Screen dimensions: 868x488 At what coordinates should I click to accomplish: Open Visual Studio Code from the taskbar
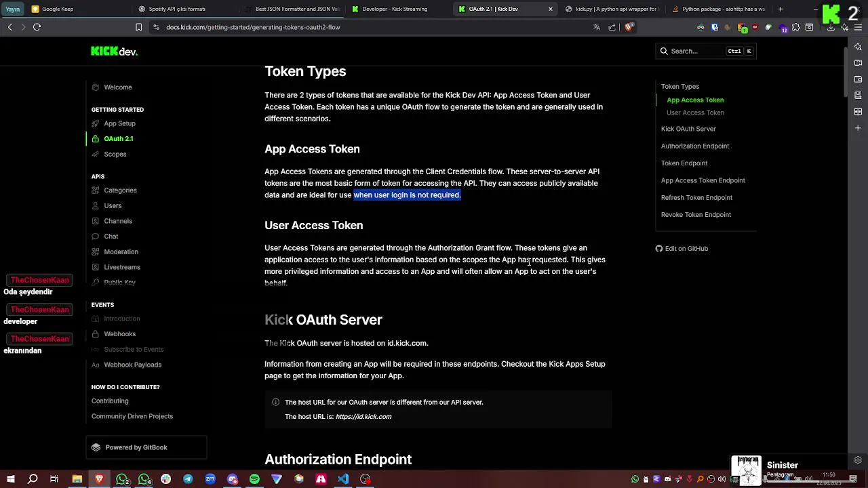coord(343,479)
